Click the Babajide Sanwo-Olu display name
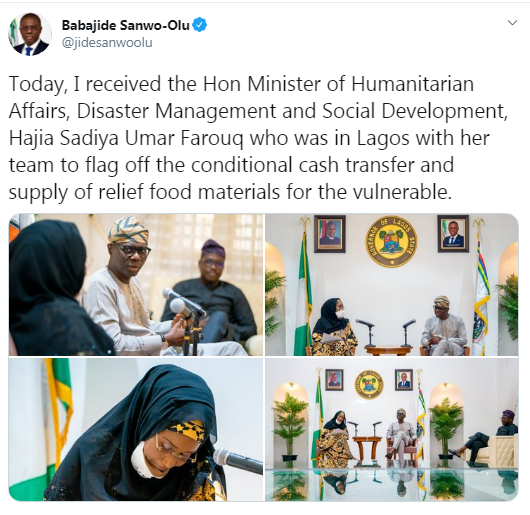The image size is (530, 515). 125,25
